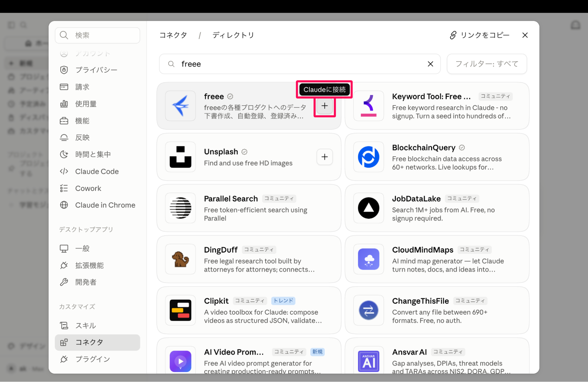Viewport: 588px width, 382px height.
Task: Open the JobDataLake card title
Action: point(416,199)
